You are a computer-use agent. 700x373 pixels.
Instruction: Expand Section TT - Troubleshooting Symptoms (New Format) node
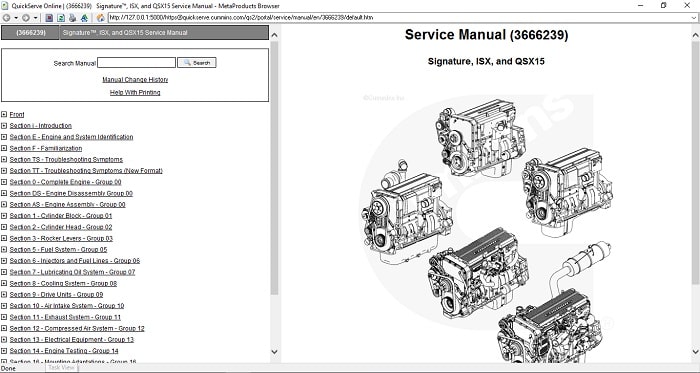point(4,171)
